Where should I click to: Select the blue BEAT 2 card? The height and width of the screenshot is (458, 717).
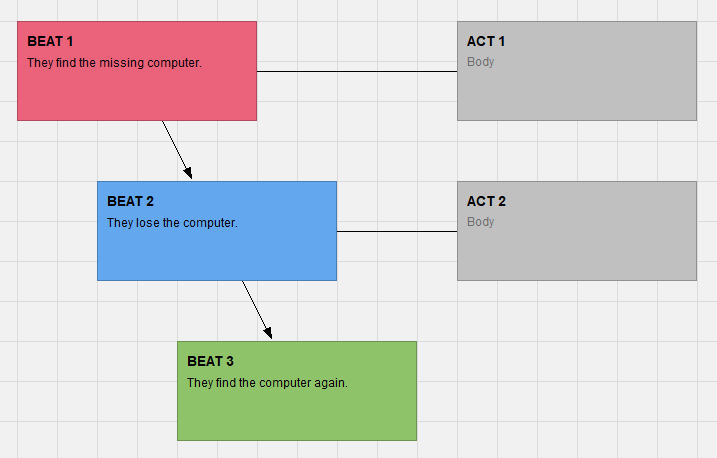(217, 254)
